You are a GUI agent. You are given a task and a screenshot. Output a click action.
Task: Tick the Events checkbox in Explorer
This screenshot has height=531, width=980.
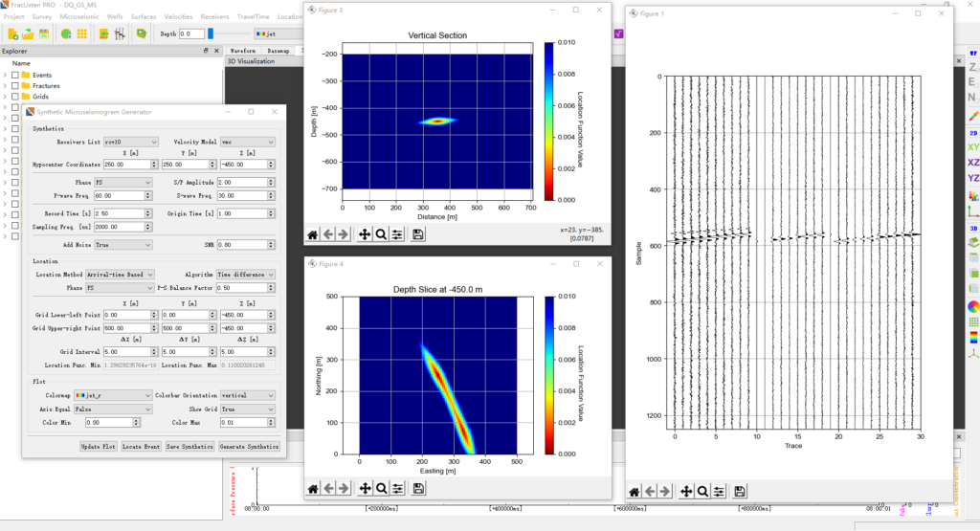coord(15,75)
